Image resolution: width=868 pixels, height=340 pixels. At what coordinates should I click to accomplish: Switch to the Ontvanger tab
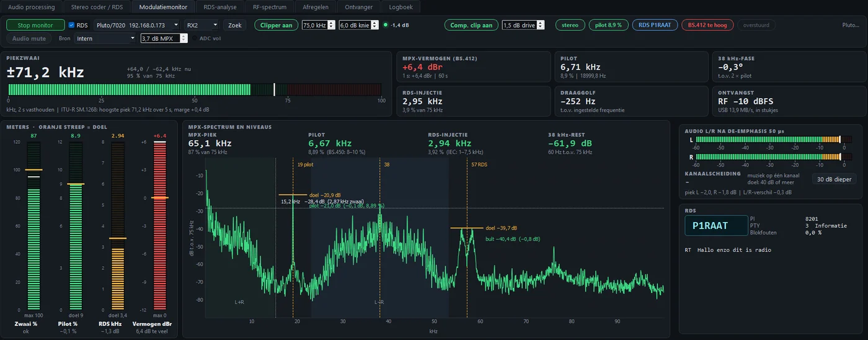point(359,7)
